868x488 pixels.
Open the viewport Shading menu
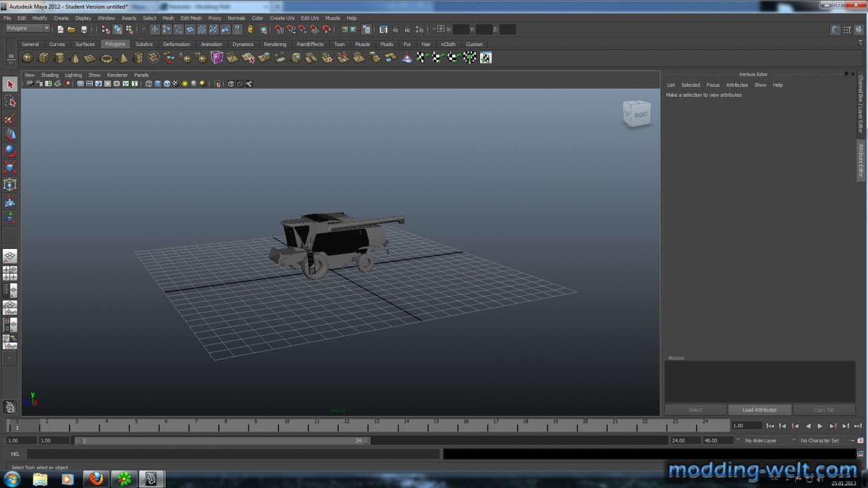tap(49, 75)
